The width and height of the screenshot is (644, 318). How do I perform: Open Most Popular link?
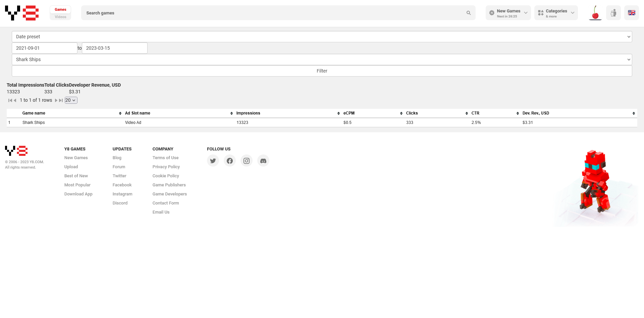tap(77, 185)
